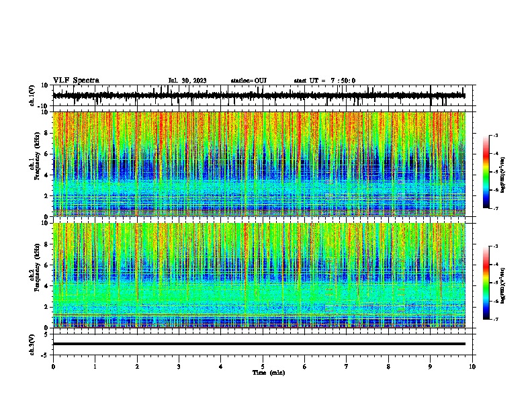Click the "VLF Spectra" title text

click(76, 81)
